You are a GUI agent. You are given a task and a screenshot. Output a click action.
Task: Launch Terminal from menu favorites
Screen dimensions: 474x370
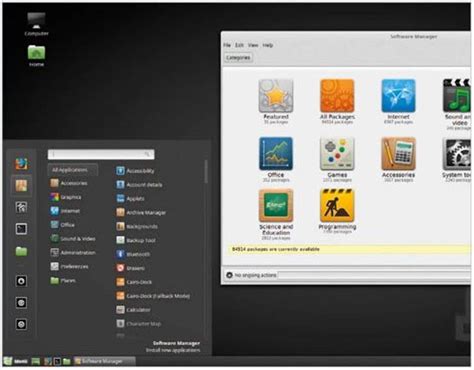pos(22,229)
